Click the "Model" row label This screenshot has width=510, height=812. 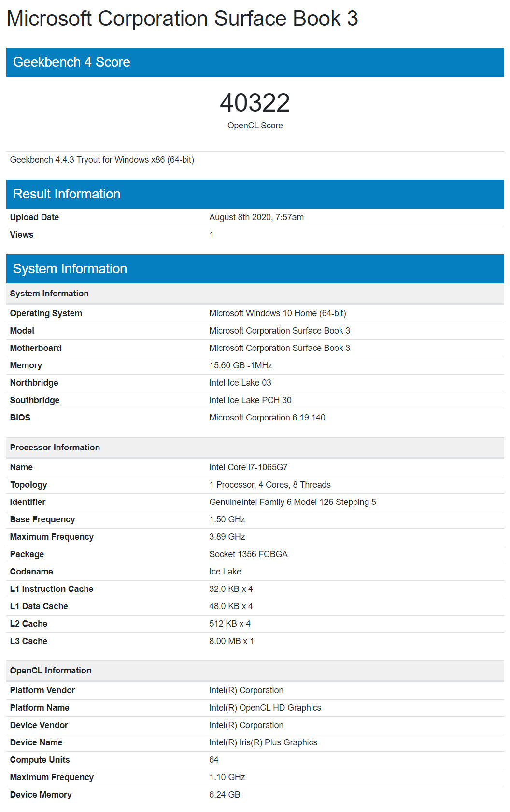coord(22,331)
